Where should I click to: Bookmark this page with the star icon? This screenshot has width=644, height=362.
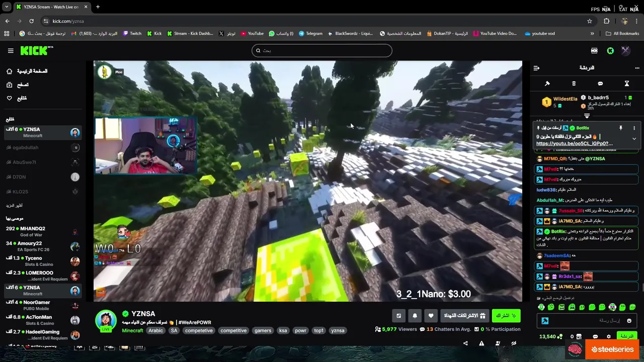tap(590, 21)
